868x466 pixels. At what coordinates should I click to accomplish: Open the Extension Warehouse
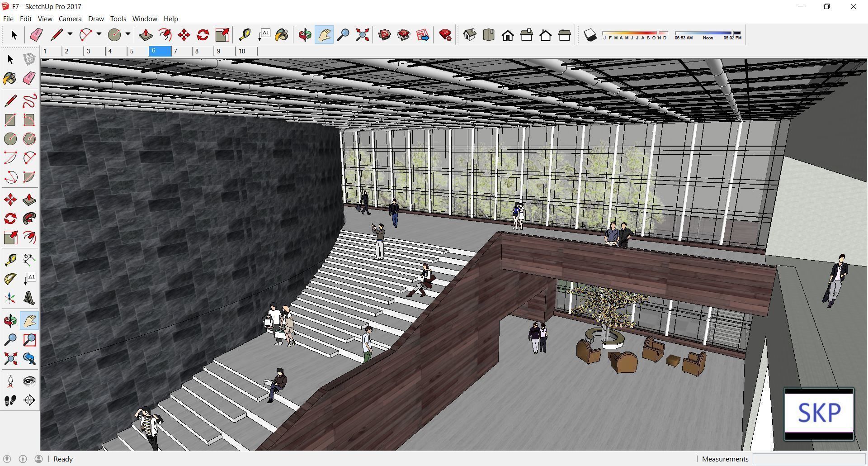[x=404, y=35]
